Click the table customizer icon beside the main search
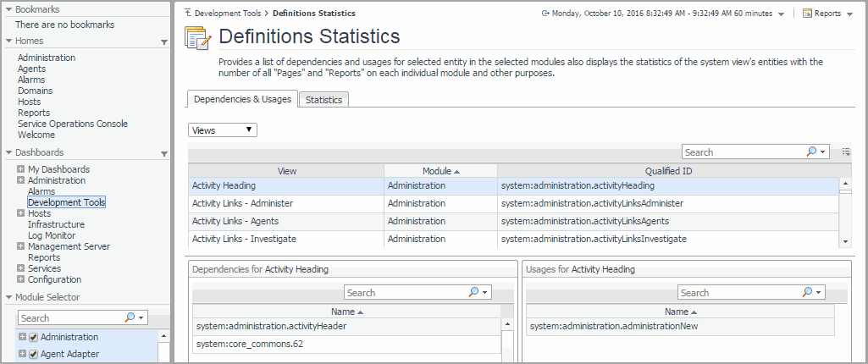Screen dimensions: 868x364 [846, 152]
